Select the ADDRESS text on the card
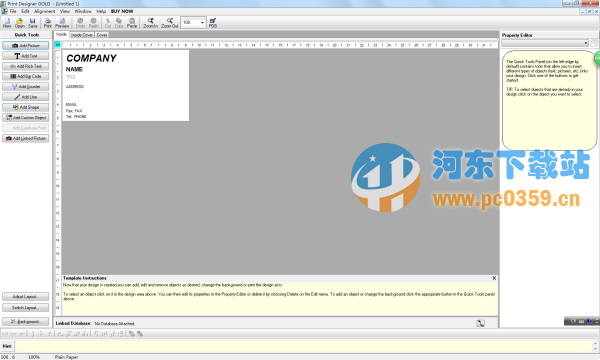The height and width of the screenshot is (360, 600). click(x=75, y=87)
